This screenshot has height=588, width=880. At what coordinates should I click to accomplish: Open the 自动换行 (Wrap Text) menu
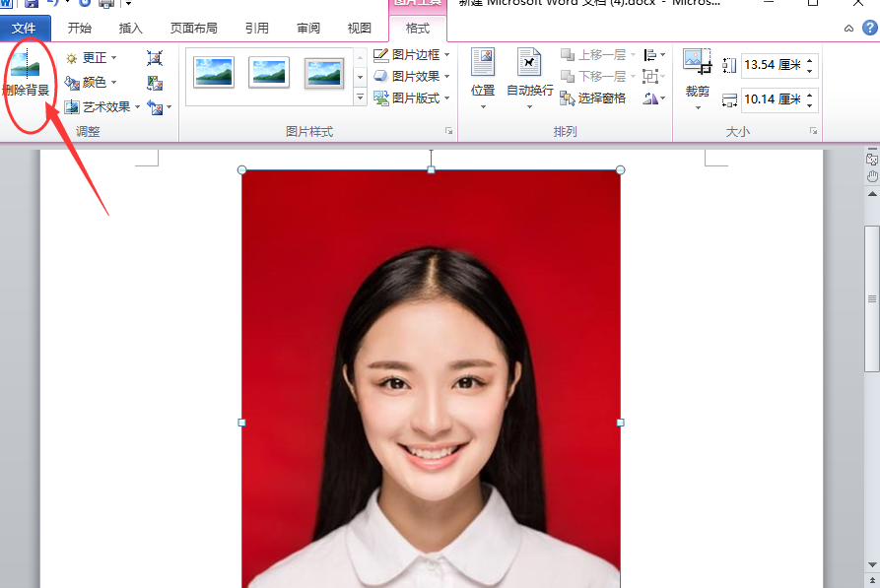(529, 78)
